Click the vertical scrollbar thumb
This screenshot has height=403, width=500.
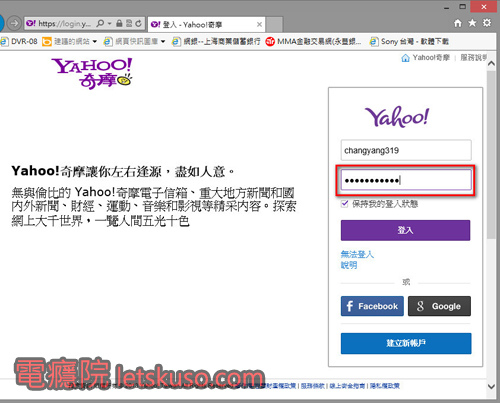coord(491,154)
